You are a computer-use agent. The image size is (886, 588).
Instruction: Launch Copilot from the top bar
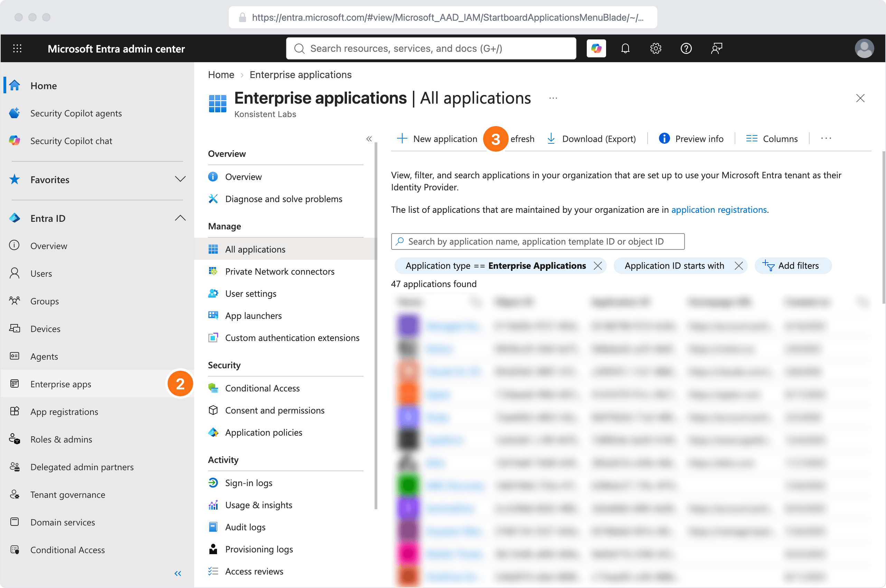(x=596, y=48)
